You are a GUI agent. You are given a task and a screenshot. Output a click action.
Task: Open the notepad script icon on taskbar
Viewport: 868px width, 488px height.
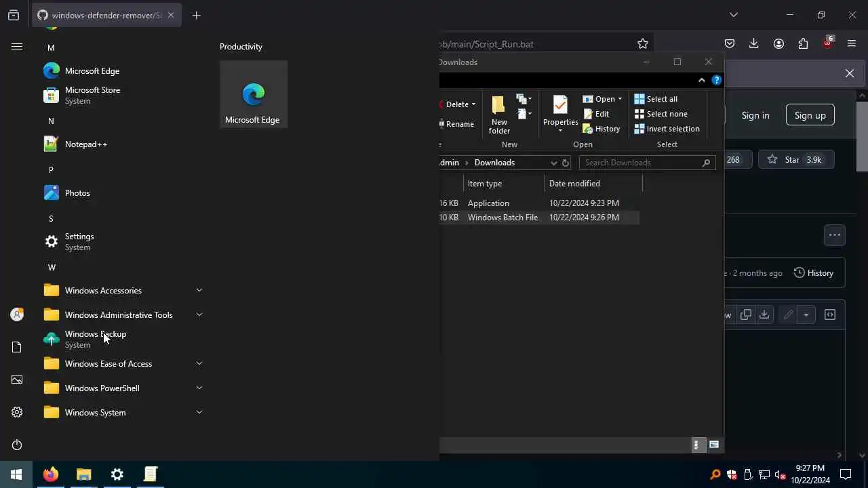150,474
